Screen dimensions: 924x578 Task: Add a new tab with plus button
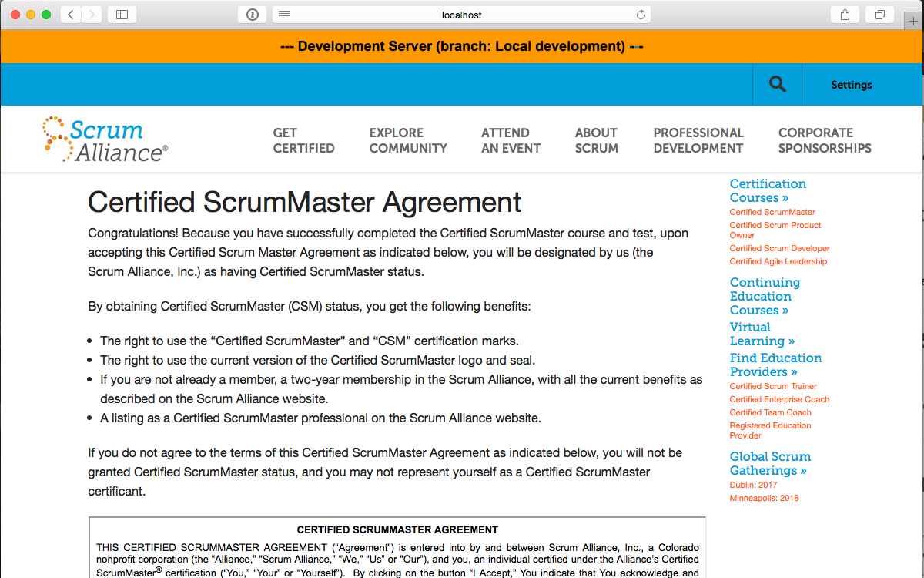pyautogui.click(x=914, y=22)
